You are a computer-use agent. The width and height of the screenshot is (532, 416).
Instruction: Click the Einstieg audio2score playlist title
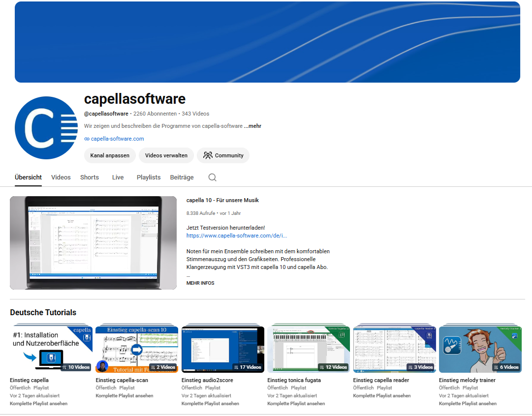pos(207,381)
